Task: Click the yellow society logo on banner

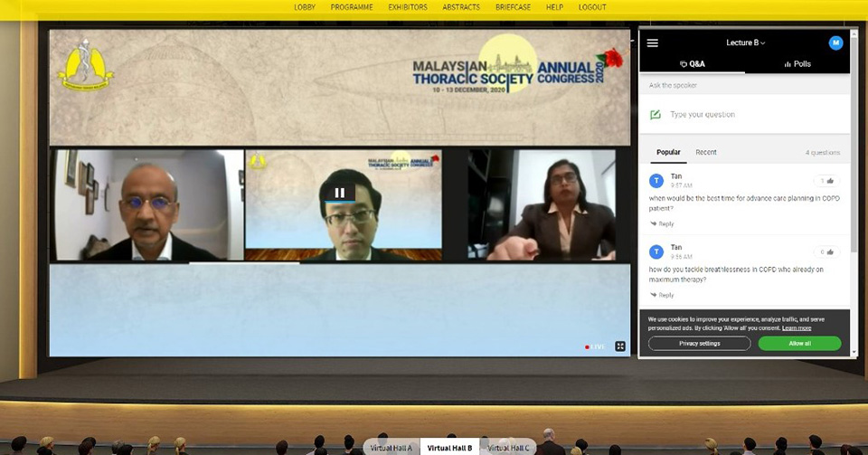Action: point(85,65)
